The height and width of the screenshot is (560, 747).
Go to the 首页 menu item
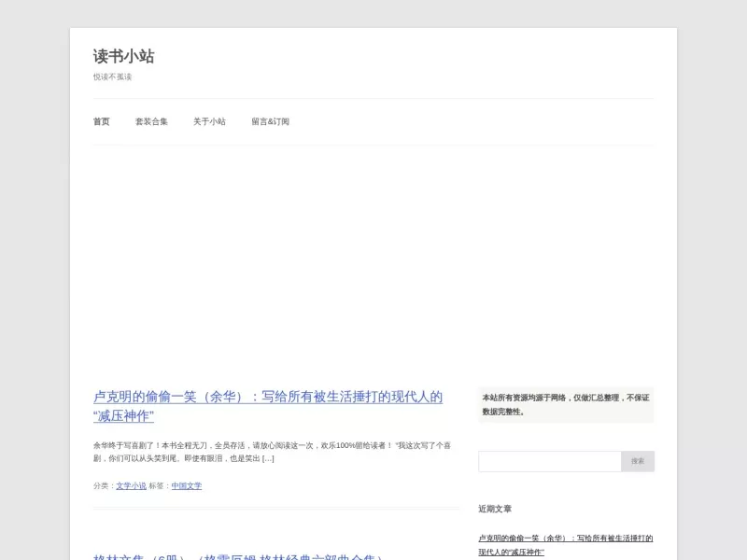click(102, 121)
